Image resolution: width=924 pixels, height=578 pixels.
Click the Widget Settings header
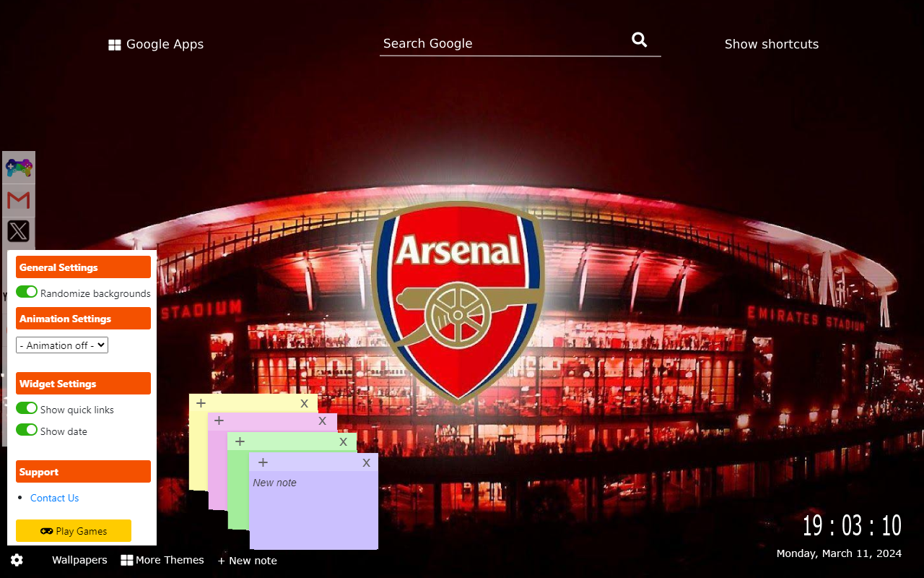[x=83, y=383]
